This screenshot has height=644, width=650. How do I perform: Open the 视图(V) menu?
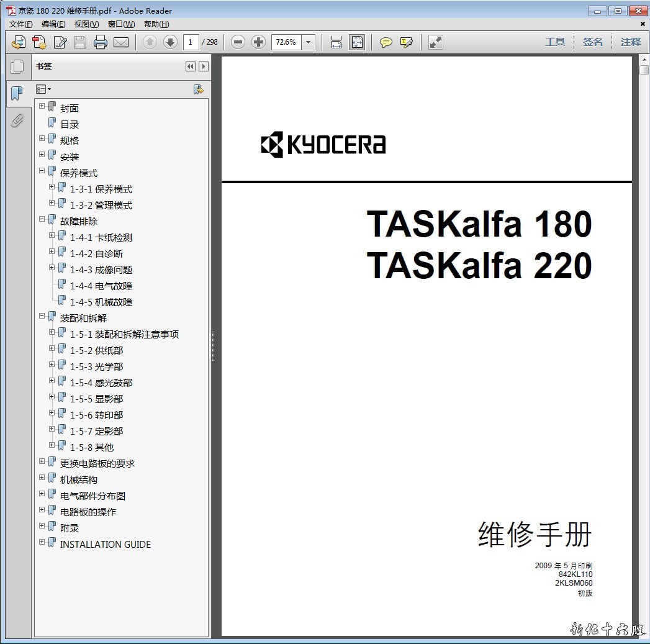86,24
